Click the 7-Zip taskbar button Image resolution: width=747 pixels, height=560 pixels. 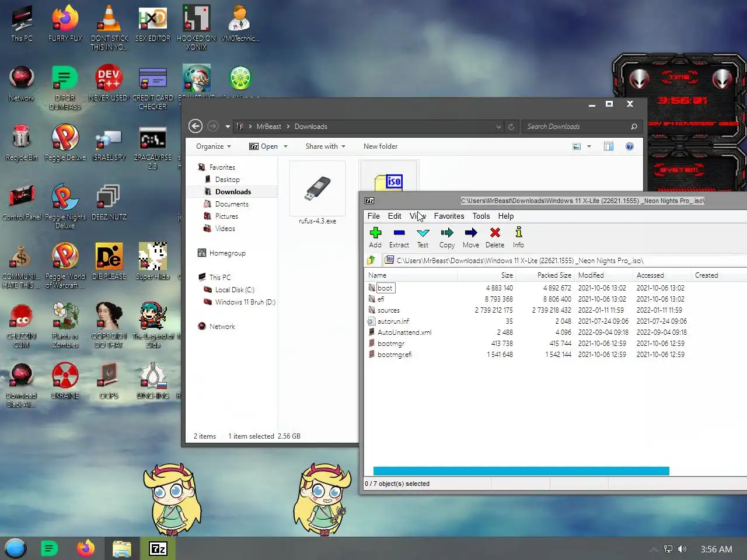[158, 548]
